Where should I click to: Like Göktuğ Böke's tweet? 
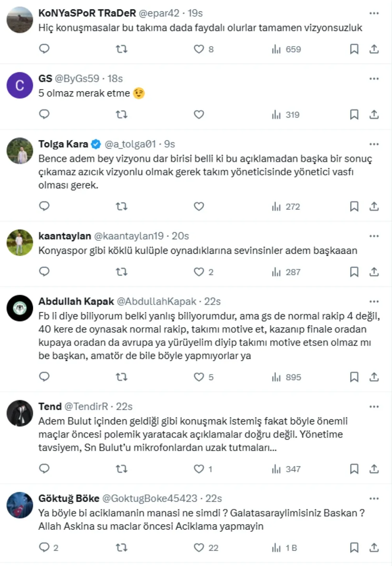coord(199,548)
